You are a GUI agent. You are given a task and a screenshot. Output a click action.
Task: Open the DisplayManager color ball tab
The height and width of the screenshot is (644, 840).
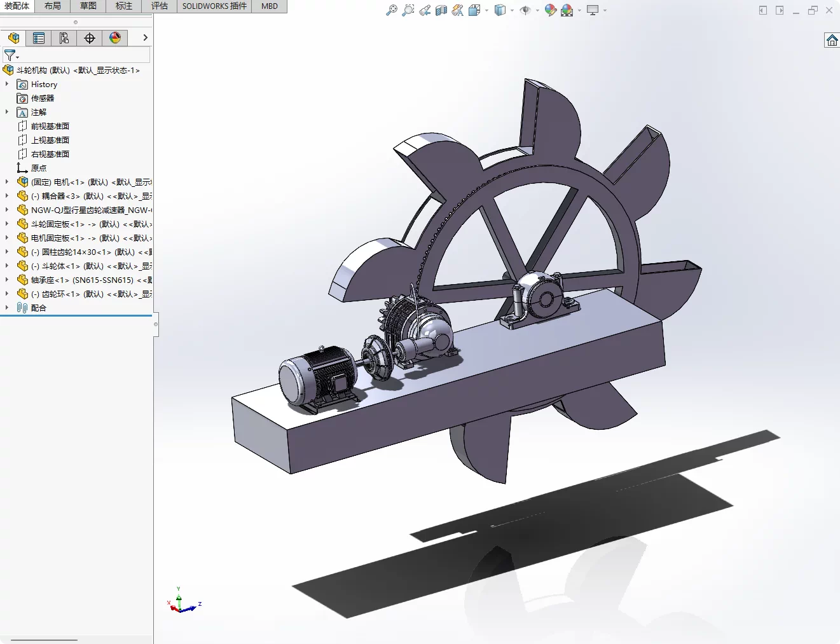[115, 38]
